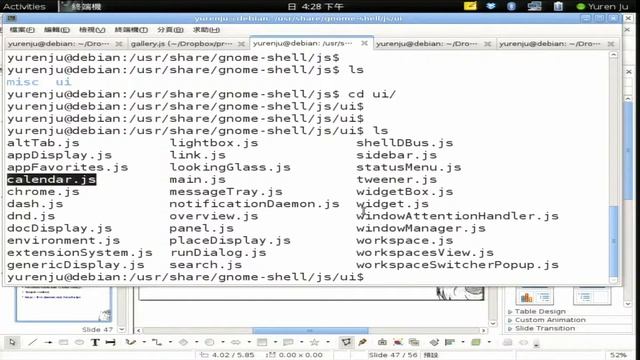The image size is (640, 360).
Task: Click the Alignment tool icon
Action: pos(450,342)
